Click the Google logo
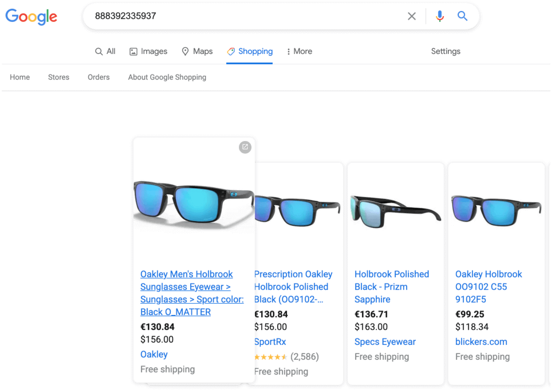The image size is (552, 392). point(31,17)
